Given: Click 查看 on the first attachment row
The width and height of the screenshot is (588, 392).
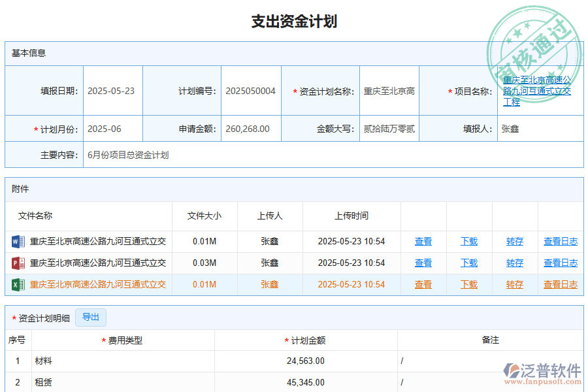Looking at the screenshot, I should point(423,241).
